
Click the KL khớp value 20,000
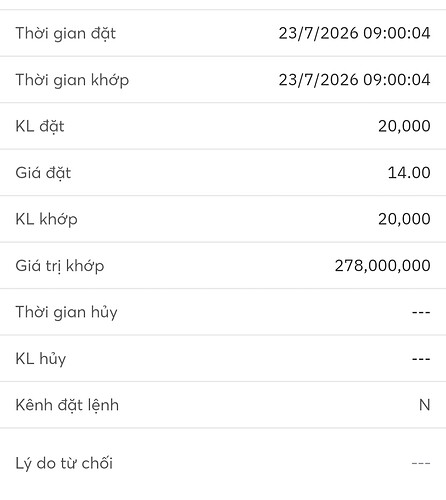click(404, 219)
